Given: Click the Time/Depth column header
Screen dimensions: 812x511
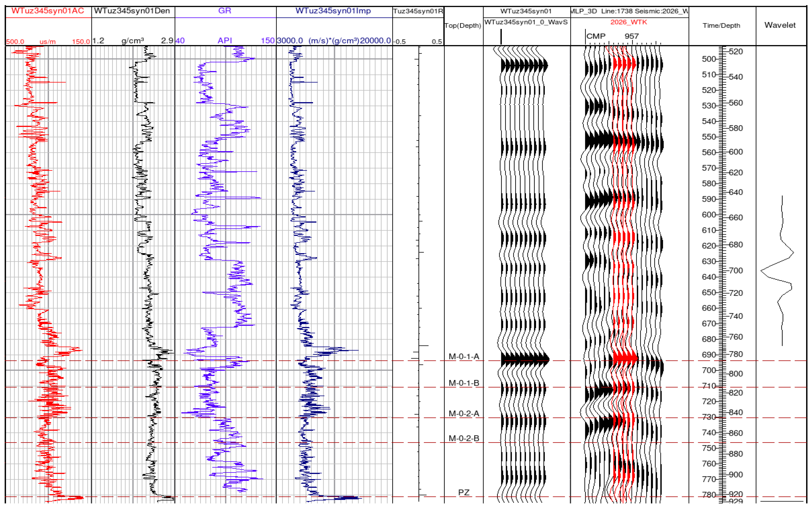Looking at the screenshot, I should point(721,26).
